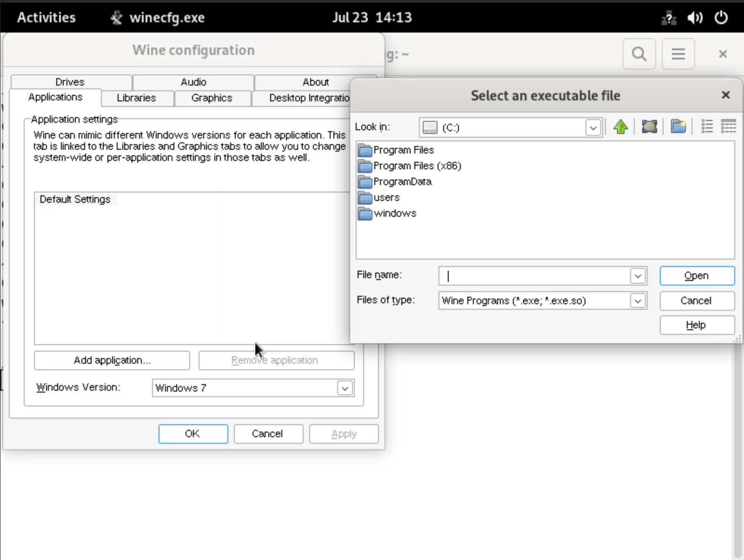The height and width of the screenshot is (560, 744).
Task: Expand the Windows Version dropdown
Action: click(345, 388)
